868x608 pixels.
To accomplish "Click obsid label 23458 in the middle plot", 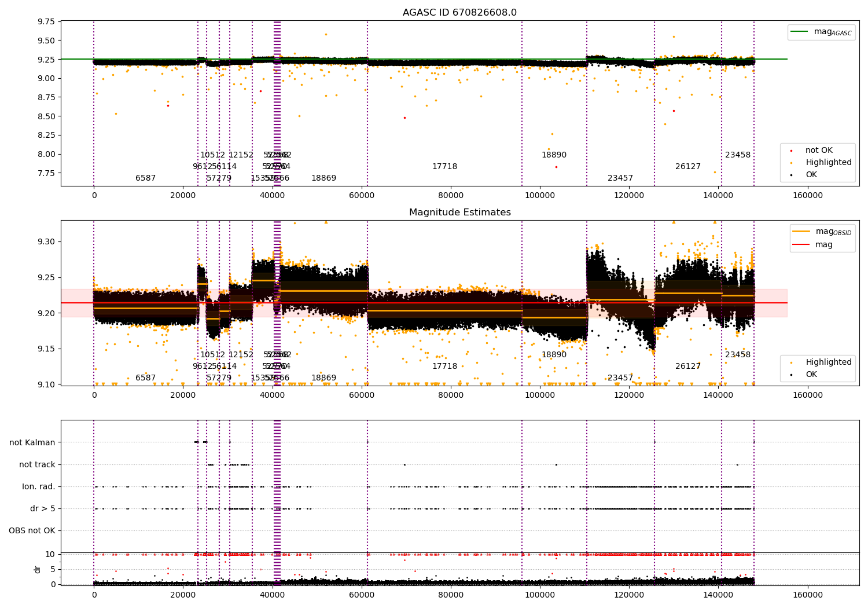I will pyautogui.click(x=738, y=355).
